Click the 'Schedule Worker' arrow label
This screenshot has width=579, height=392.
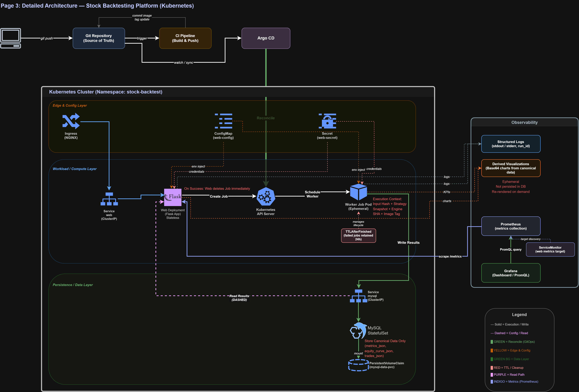[x=312, y=194]
